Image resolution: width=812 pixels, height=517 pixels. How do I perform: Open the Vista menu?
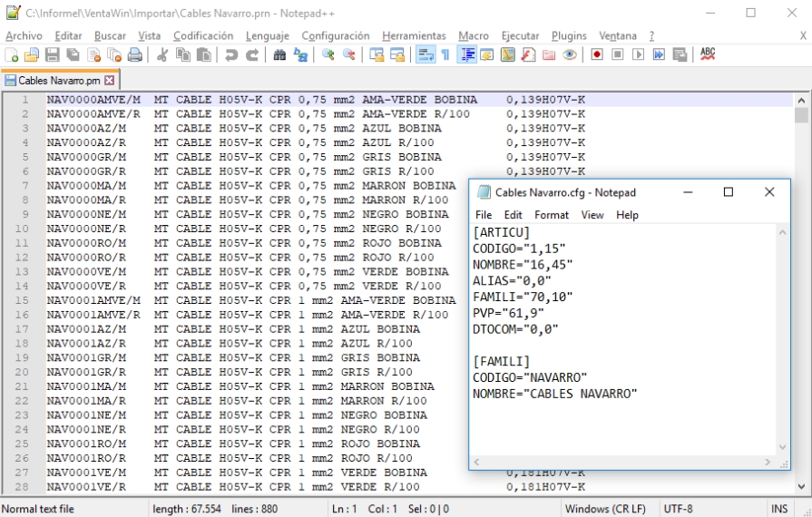click(149, 35)
